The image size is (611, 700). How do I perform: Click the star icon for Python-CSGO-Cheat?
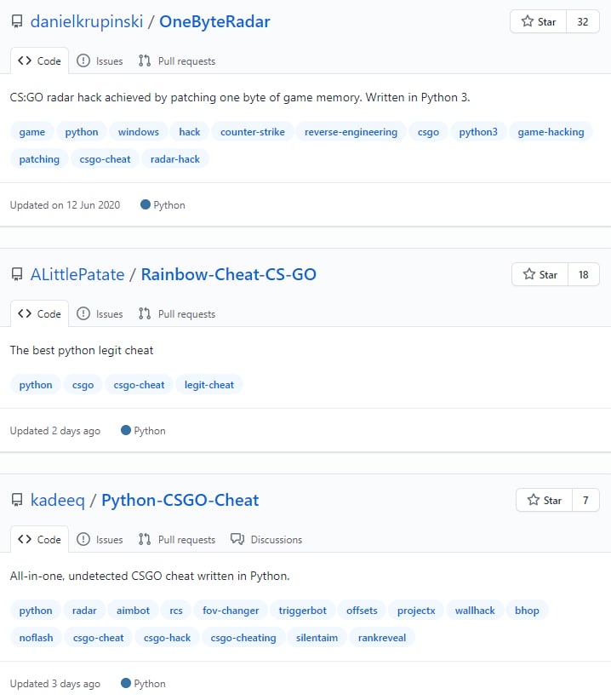[534, 500]
